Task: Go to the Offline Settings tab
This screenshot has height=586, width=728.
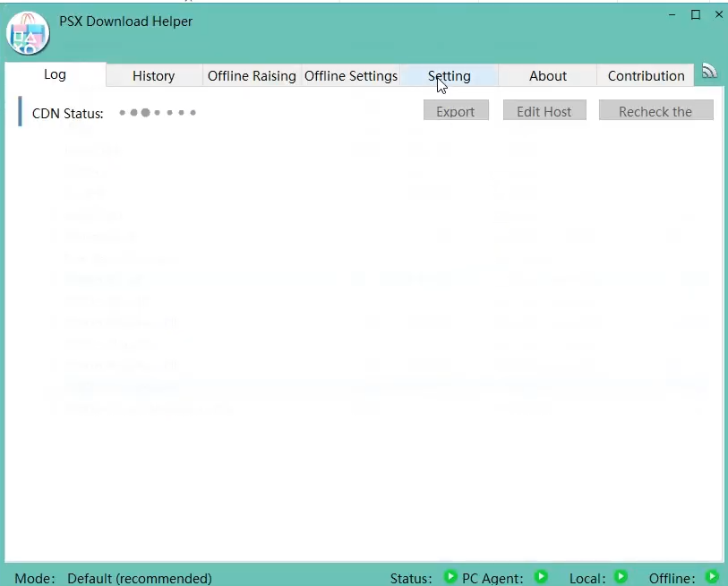Action: coord(351,76)
